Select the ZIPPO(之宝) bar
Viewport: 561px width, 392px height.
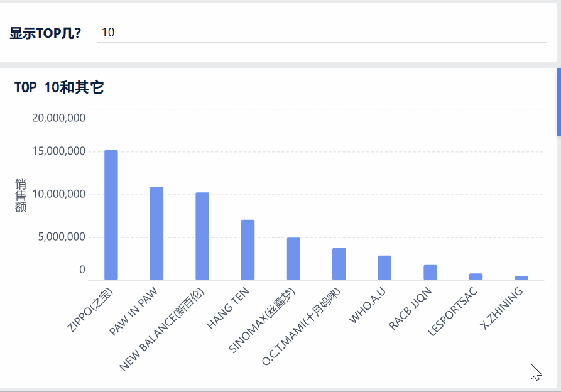coord(111,215)
